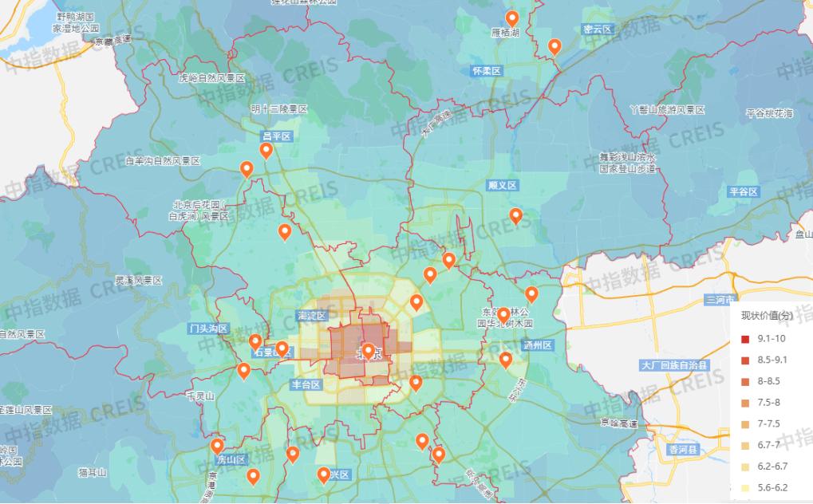The width and height of the screenshot is (813, 504).
Task: Select the 8.5-9.1 legend swatch
Action: coord(745,360)
